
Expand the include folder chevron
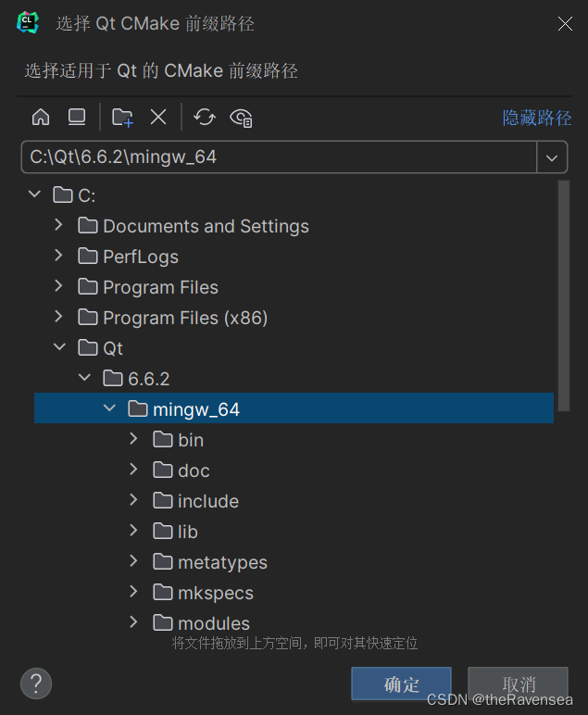[133, 500]
